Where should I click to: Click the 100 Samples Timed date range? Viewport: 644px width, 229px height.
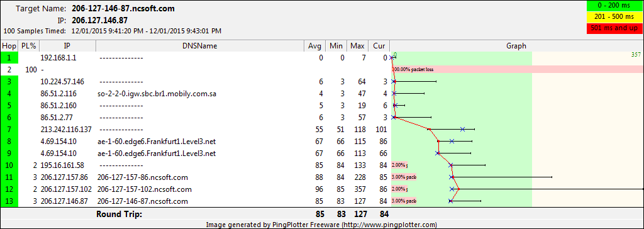147,31
